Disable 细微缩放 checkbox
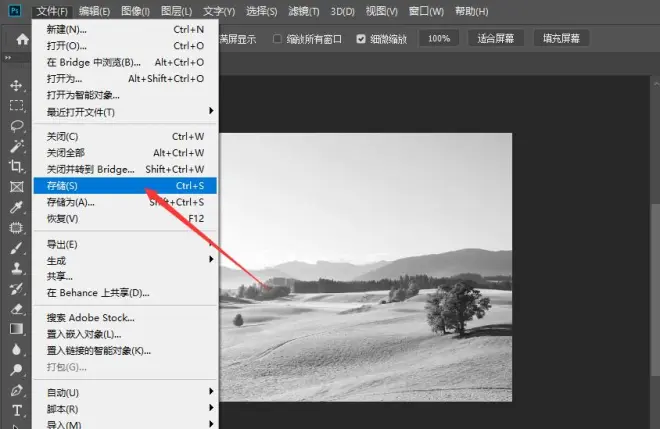 click(x=361, y=38)
